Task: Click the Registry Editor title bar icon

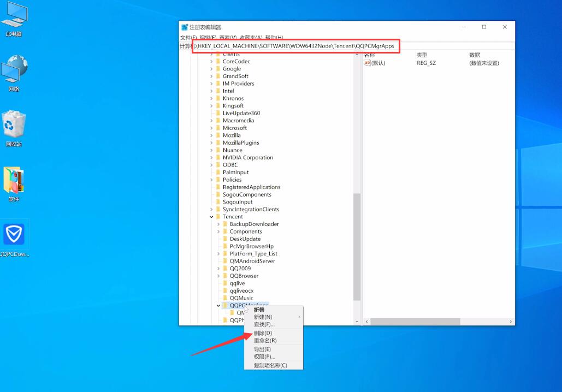Action: coord(185,27)
